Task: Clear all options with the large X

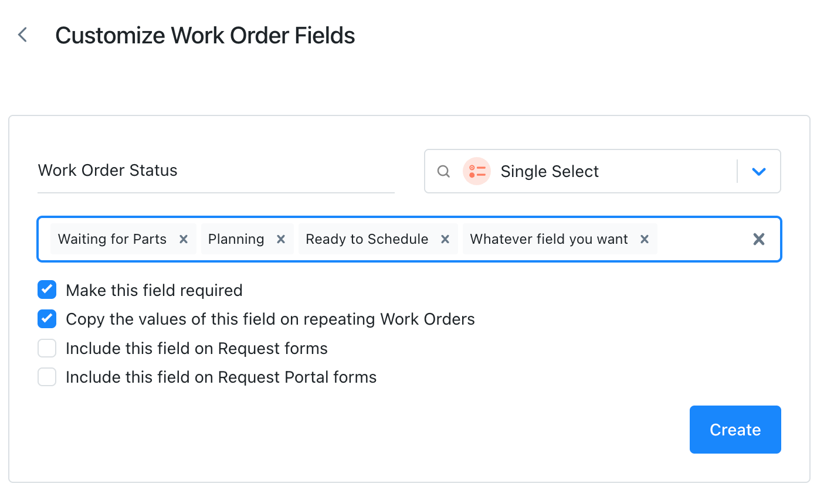Action: pyautogui.click(x=759, y=239)
